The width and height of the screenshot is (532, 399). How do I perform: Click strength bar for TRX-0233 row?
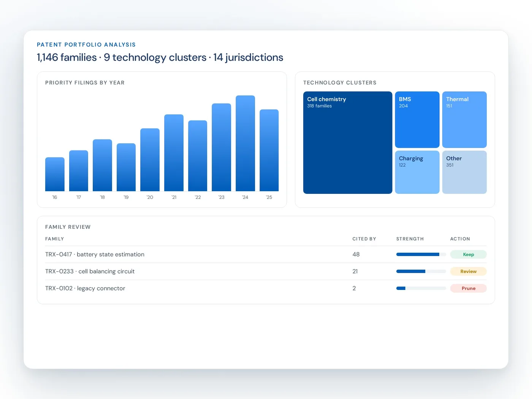[x=421, y=271]
